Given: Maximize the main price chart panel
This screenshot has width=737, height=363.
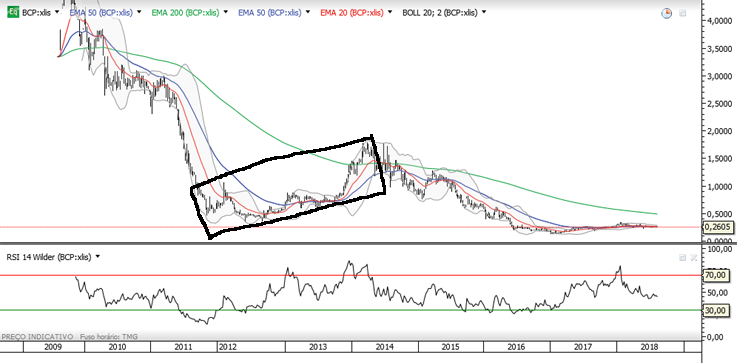Looking at the screenshot, I should tap(682, 14).
